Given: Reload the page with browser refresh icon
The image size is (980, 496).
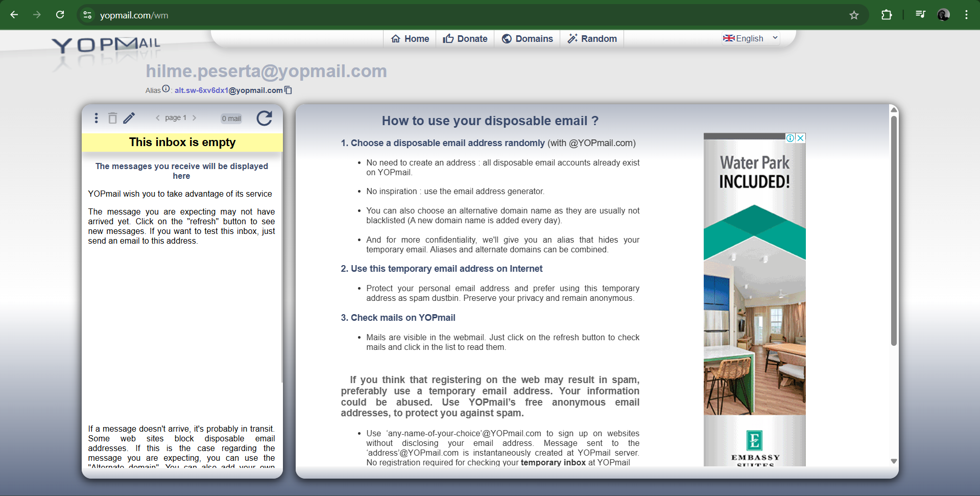Looking at the screenshot, I should 60,15.
